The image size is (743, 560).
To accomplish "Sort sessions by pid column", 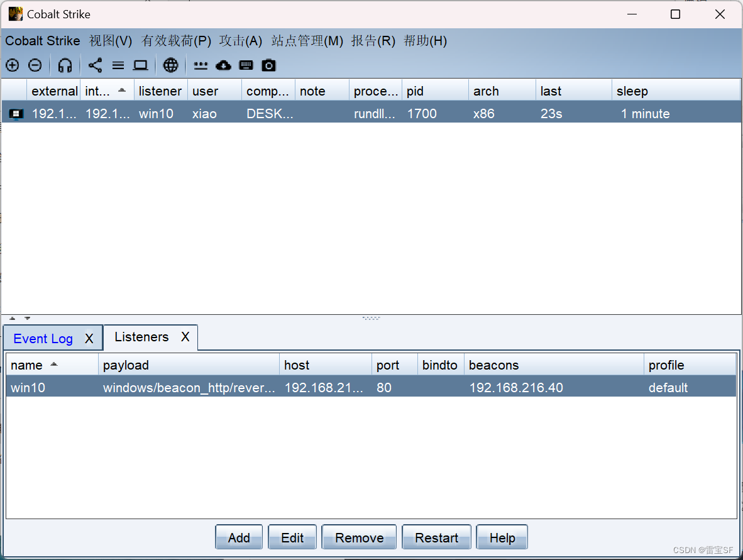I will coord(436,91).
